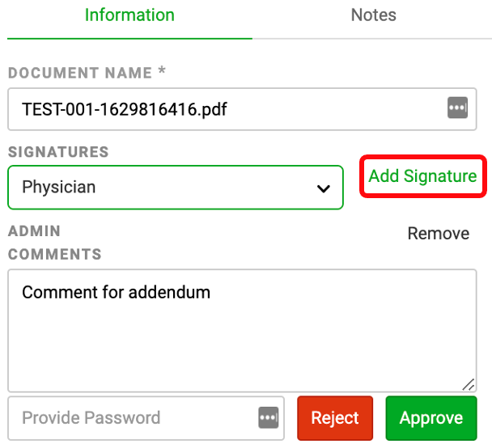Click the DOCUMENT NAME field label

click(80, 73)
